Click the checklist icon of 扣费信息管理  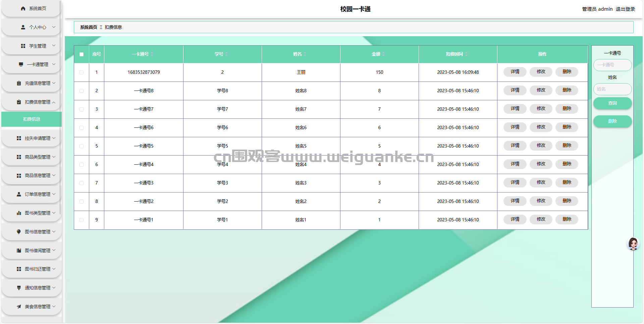pos(19,102)
